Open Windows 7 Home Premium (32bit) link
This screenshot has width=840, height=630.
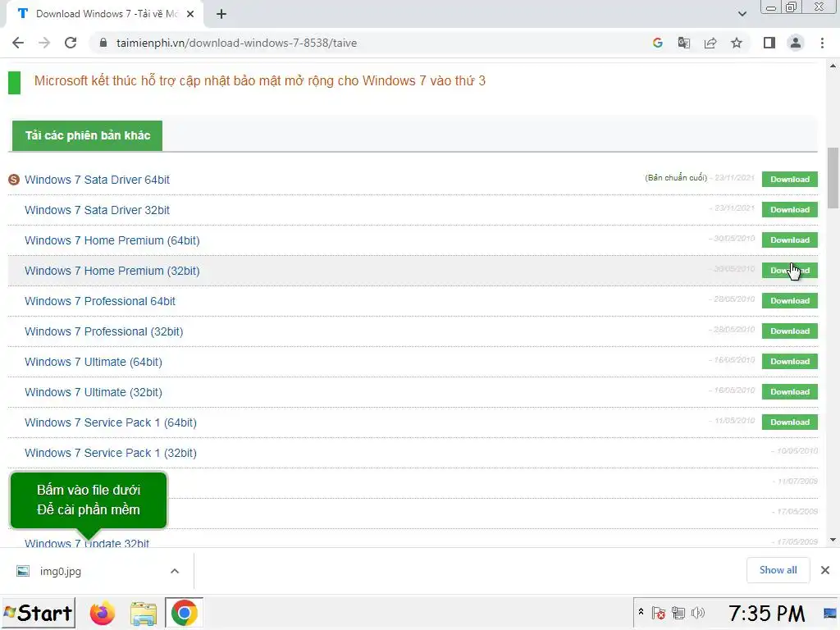(x=112, y=271)
